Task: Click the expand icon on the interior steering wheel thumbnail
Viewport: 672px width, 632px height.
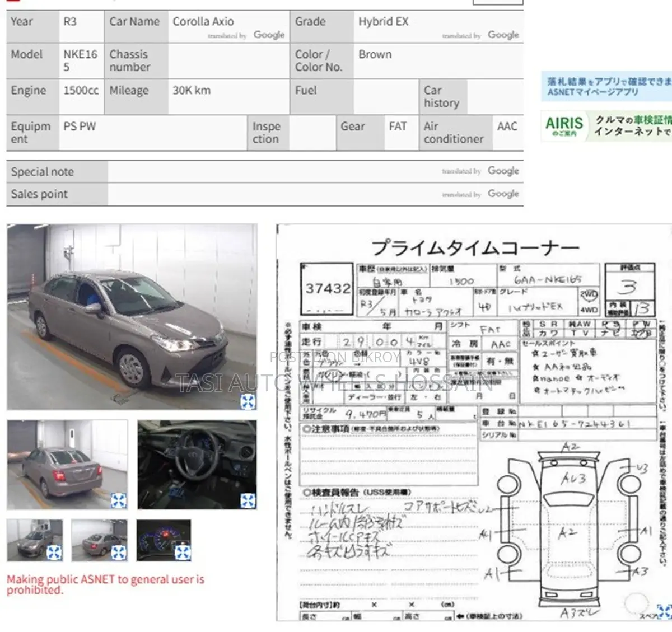Action: (x=248, y=500)
